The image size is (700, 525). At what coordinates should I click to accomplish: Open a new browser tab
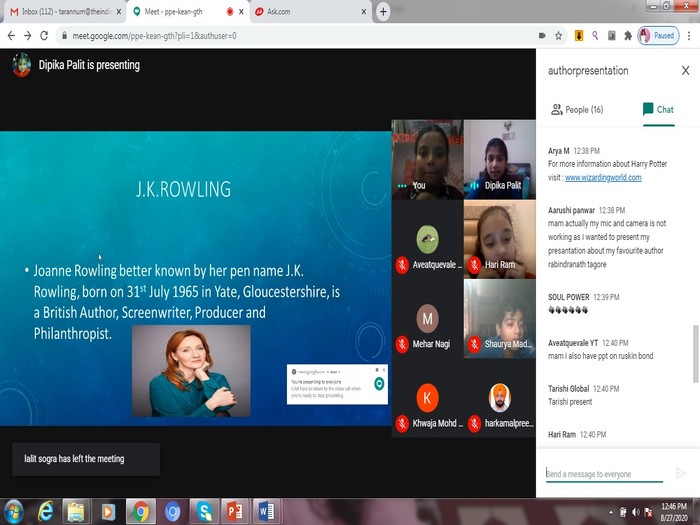(383, 12)
